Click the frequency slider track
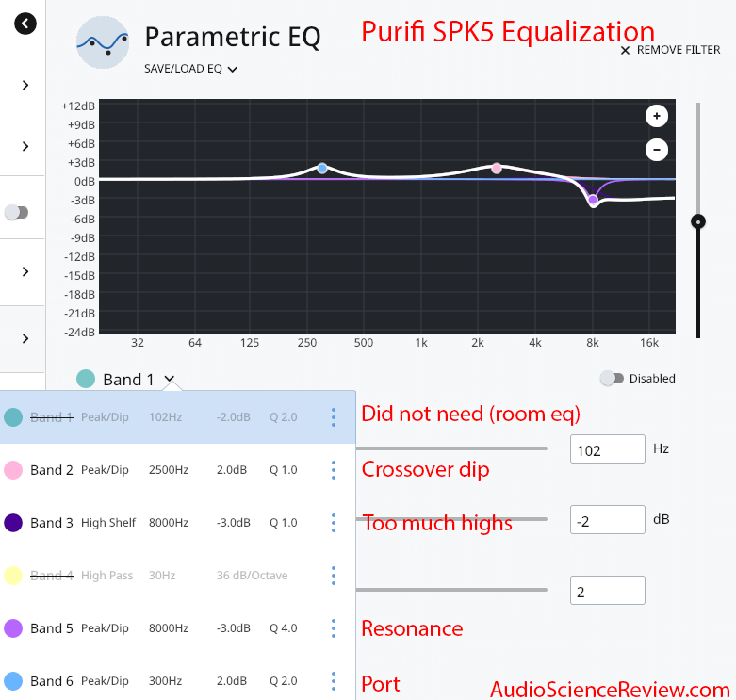Screen dimensions: 736x700 pyautogui.click(x=451, y=448)
